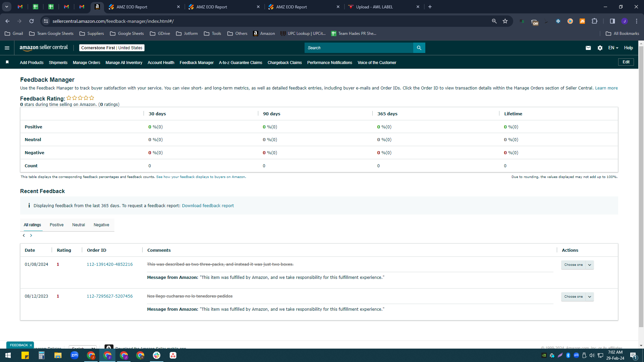
Task: Click the browser address bar URL
Action: 113,21
